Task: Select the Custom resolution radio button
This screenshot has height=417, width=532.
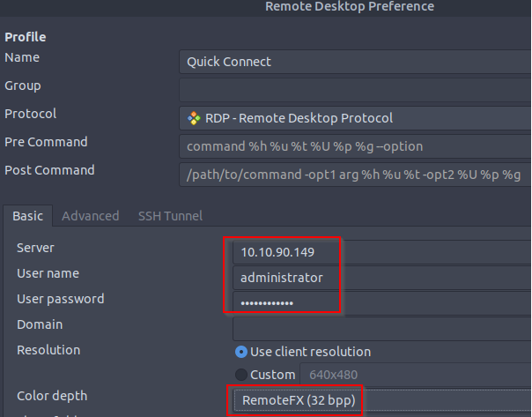Action: tap(241, 375)
